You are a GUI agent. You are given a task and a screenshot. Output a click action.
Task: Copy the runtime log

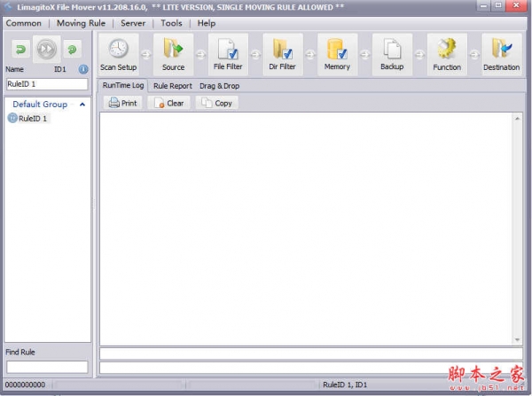(x=216, y=103)
